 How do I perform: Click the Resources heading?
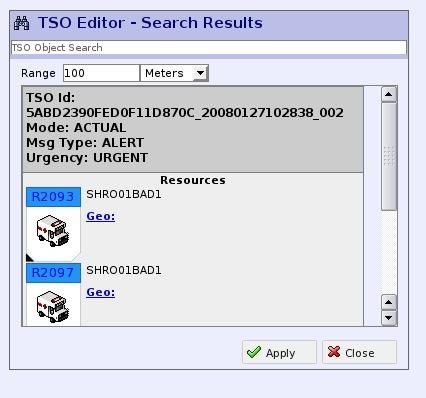[193, 180]
